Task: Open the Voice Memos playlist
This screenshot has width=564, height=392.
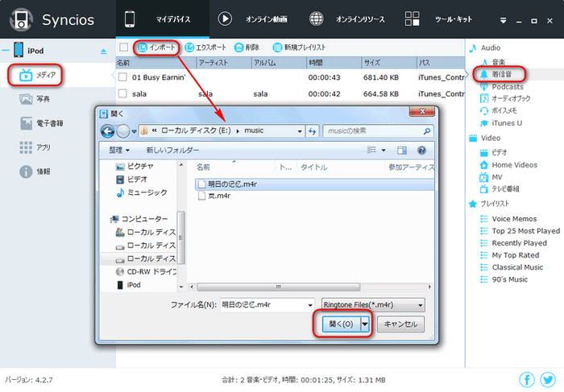Action: 508,219
